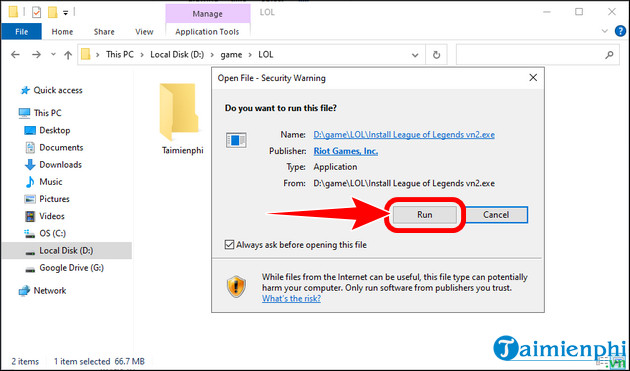Open Documents in navigation pane
The image size is (630, 371).
pos(61,148)
